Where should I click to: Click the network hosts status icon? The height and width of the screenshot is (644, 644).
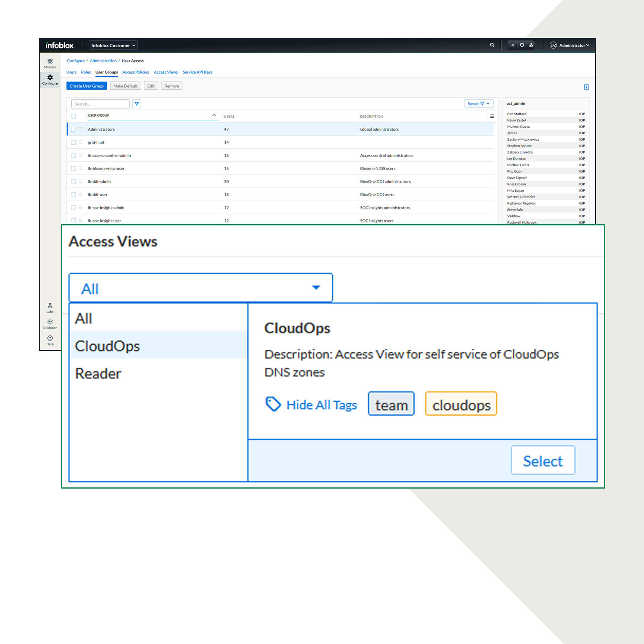pyautogui.click(x=531, y=45)
